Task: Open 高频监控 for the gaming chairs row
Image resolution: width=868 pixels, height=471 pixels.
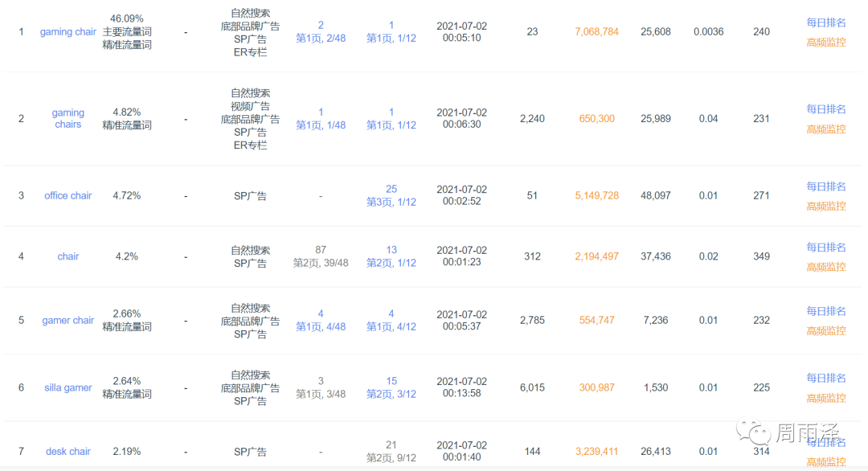Action: click(826, 129)
